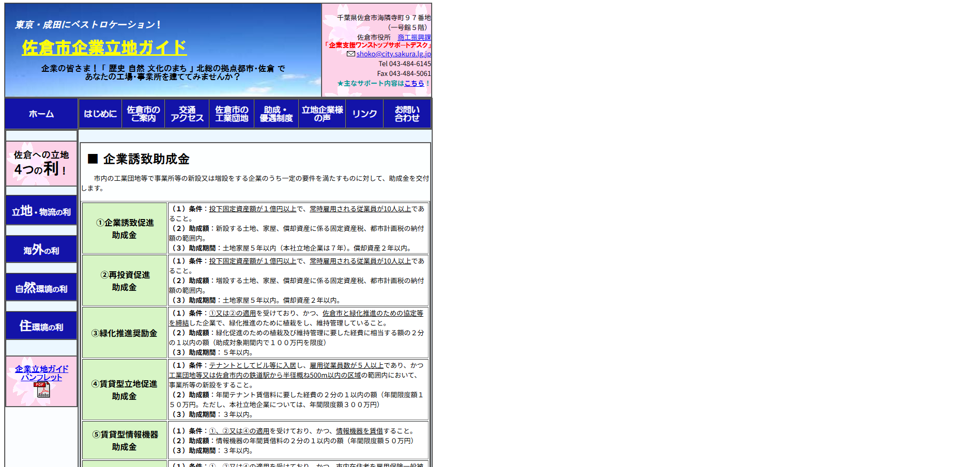Viewport: 980px width, 467px height.
Task: Click the 千葉県佐倉市海隣寺町97番地 address text
Action: [x=384, y=18]
